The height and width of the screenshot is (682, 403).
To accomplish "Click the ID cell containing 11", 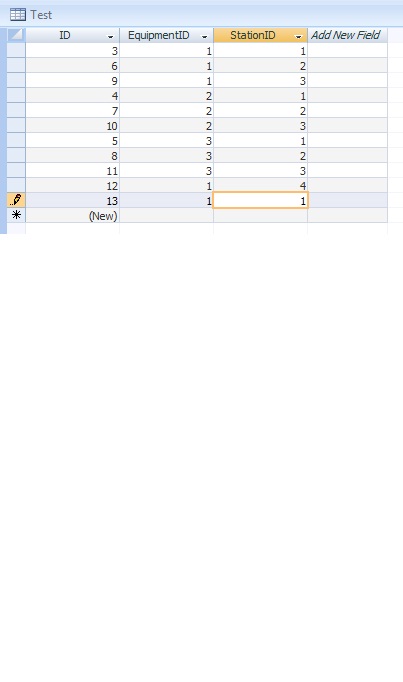I will 73,170.
